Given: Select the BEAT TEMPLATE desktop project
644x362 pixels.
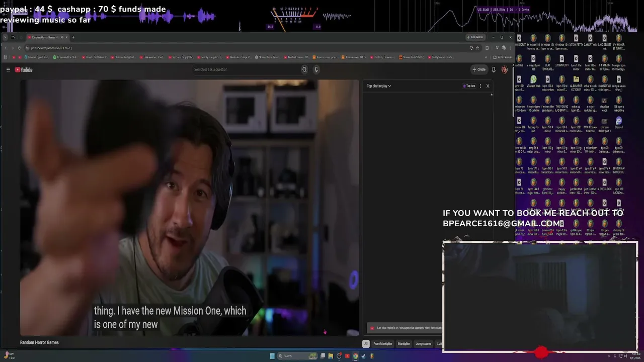Looking at the screenshot, I should [547, 62].
